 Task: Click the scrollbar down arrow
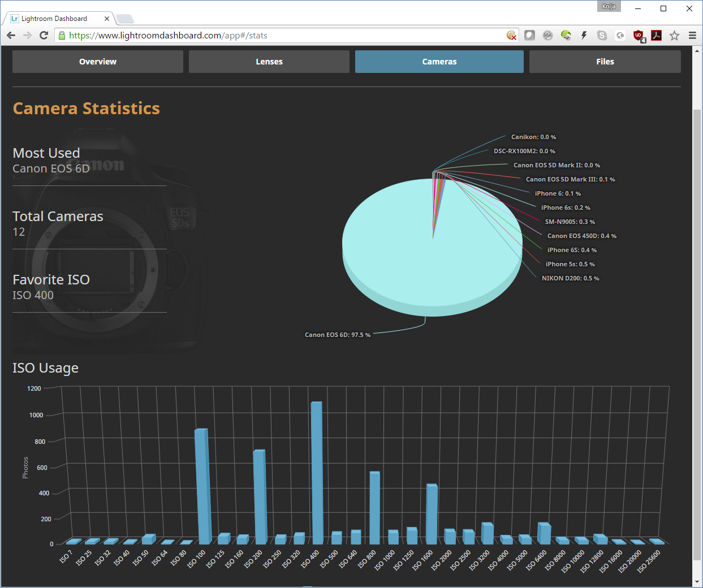click(697, 582)
